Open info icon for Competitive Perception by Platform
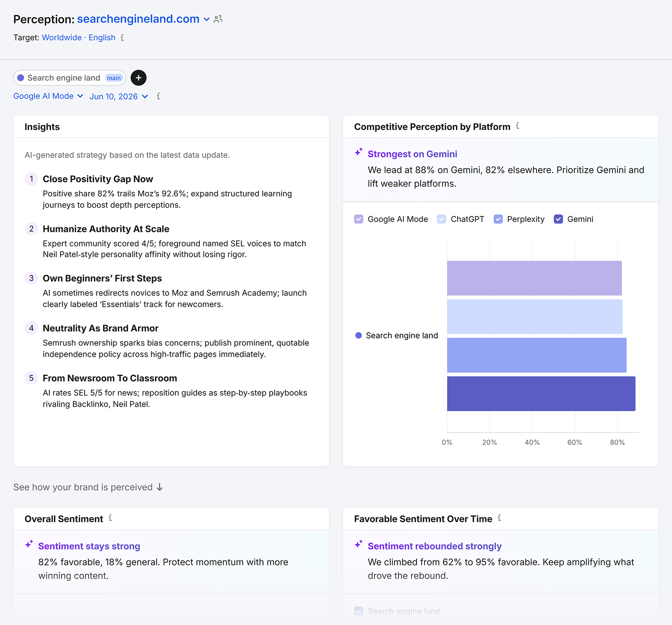The image size is (672, 625). click(x=517, y=126)
